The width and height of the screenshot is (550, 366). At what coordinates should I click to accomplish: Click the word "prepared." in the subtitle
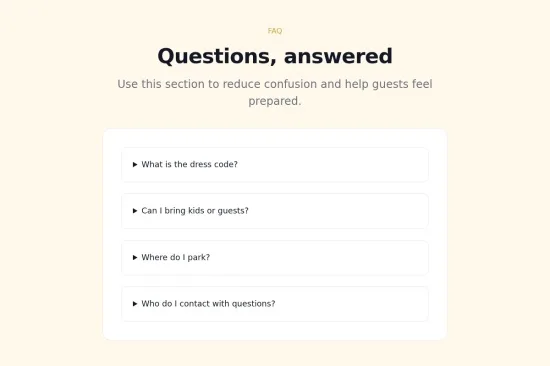pyautogui.click(x=275, y=101)
